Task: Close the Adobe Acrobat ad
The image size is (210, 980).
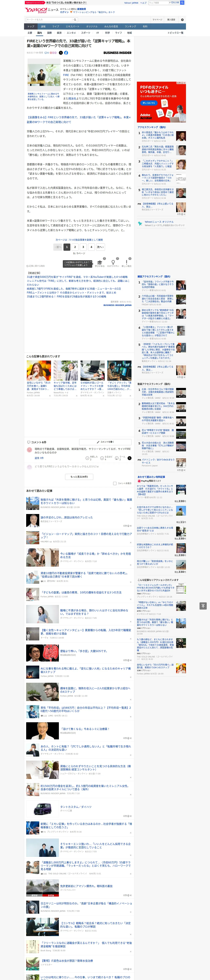Action: coord(184,83)
